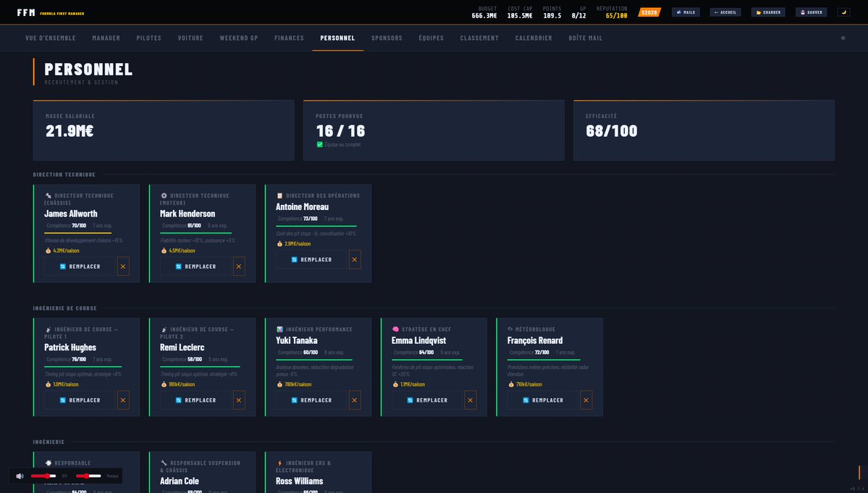Click the S2029 season badge
Image resolution: width=868 pixels, height=493 pixels.
[x=649, y=12]
